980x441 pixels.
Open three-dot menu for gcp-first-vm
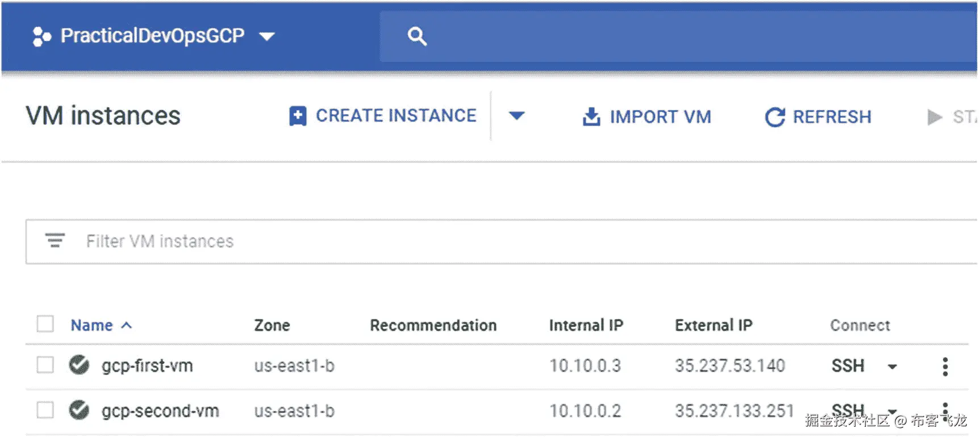tap(945, 367)
